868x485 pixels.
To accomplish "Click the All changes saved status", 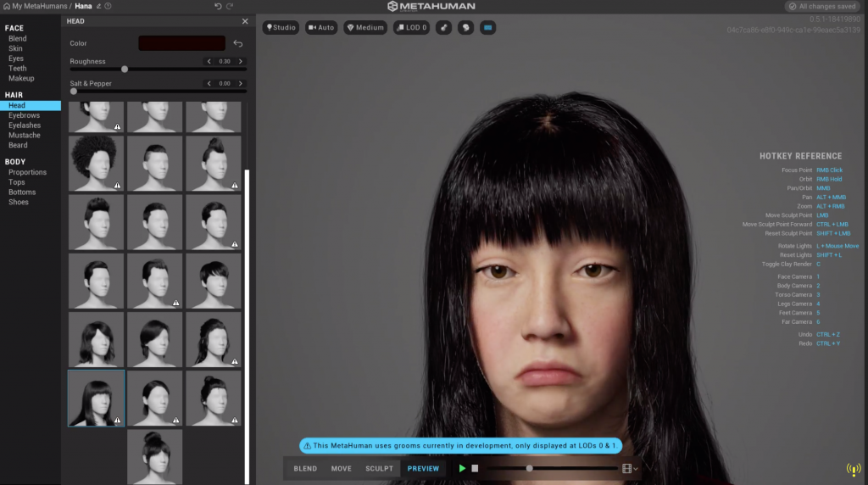I will point(822,6).
